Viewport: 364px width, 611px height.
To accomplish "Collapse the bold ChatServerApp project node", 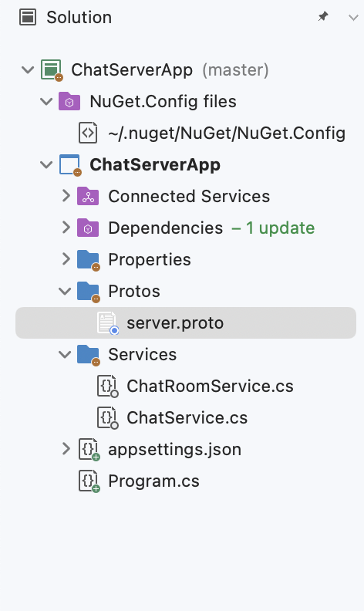I will tap(46, 164).
